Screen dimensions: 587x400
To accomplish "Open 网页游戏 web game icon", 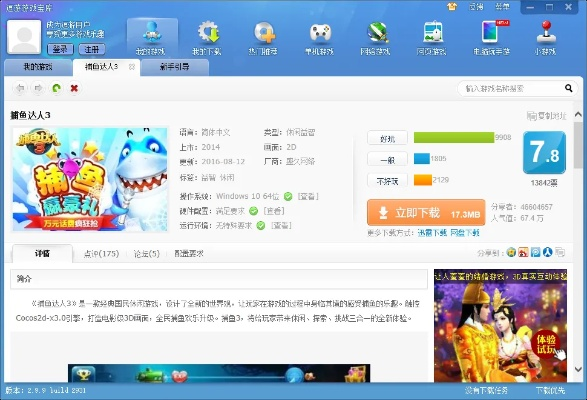I will click(x=432, y=38).
